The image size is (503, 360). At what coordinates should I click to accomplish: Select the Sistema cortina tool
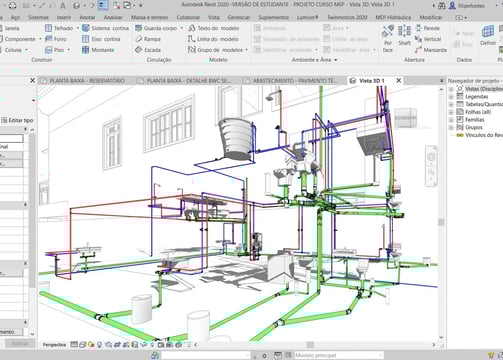(x=105, y=28)
